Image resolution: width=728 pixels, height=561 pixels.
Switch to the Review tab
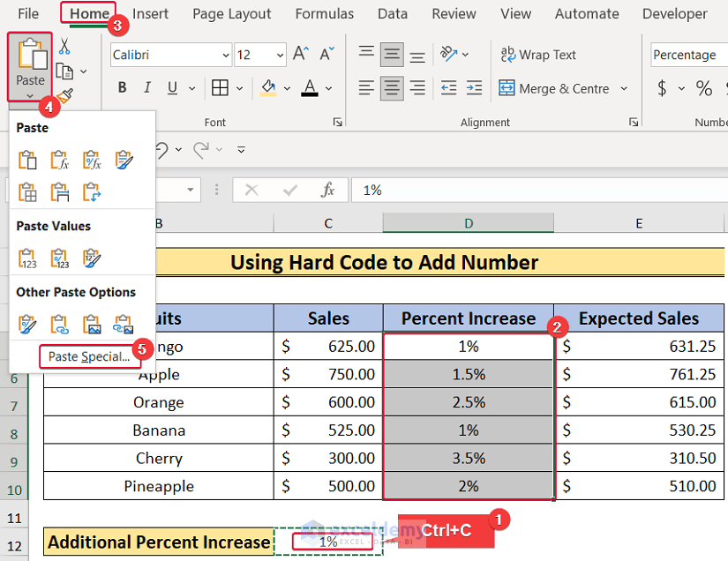tap(454, 13)
